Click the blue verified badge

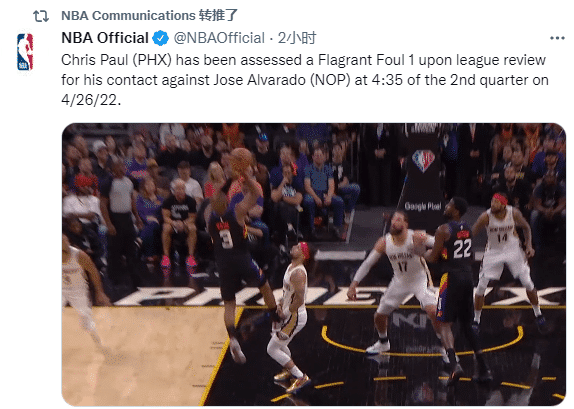[x=160, y=38]
